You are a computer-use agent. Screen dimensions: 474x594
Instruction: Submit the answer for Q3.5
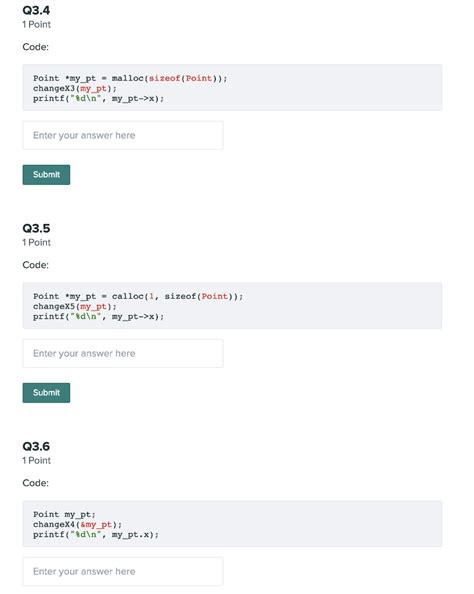[x=46, y=393]
